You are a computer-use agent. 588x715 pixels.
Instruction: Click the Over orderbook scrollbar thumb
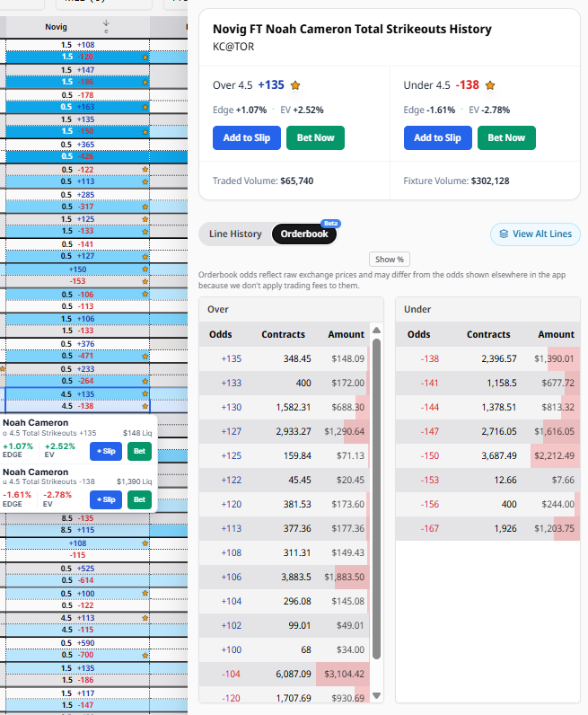pyautogui.click(x=376, y=499)
